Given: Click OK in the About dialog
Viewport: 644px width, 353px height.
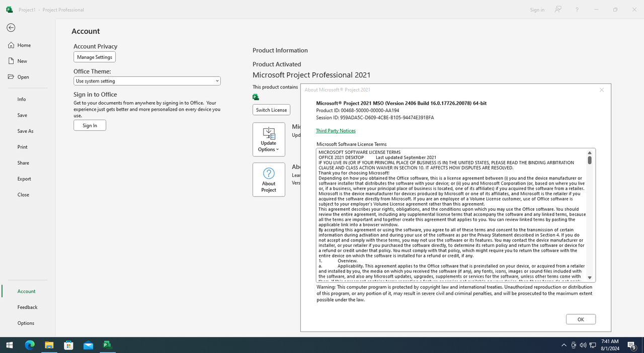Looking at the screenshot, I should [x=581, y=319].
